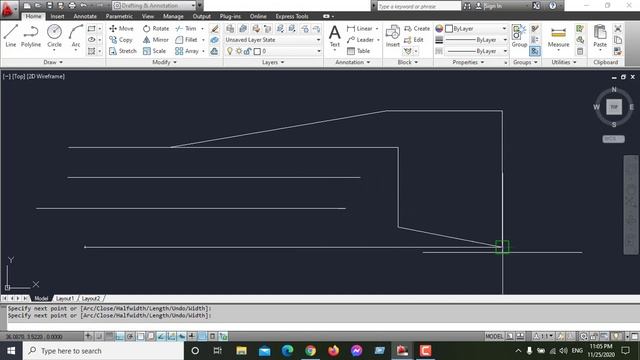Insert a Table
Image resolution: width=640 pixels, height=360 pixels.
point(358,51)
